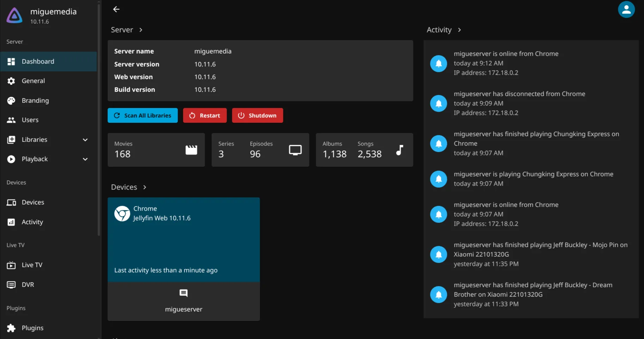Click bell for 'is playing Chungking Express'

click(x=438, y=179)
